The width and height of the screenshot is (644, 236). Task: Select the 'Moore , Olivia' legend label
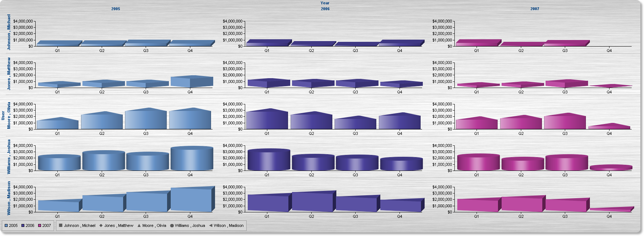(154, 225)
